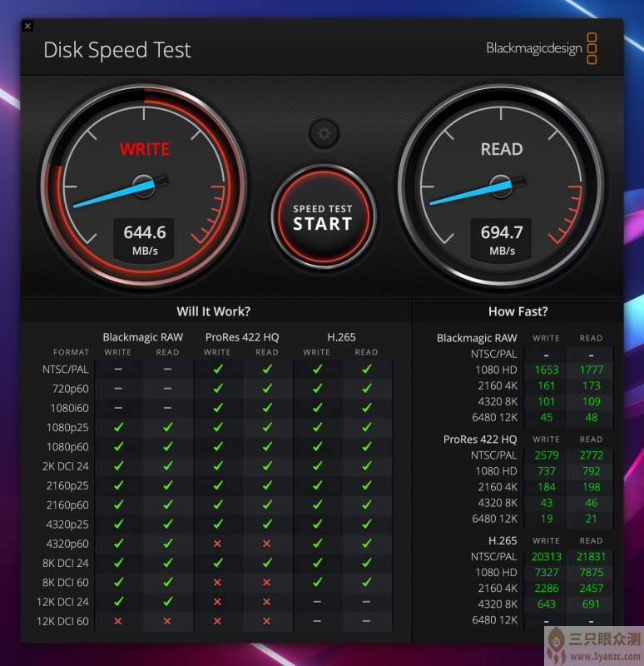Click the Blackmagicdesign logo
This screenshot has height=666, width=644.
click(x=542, y=48)
